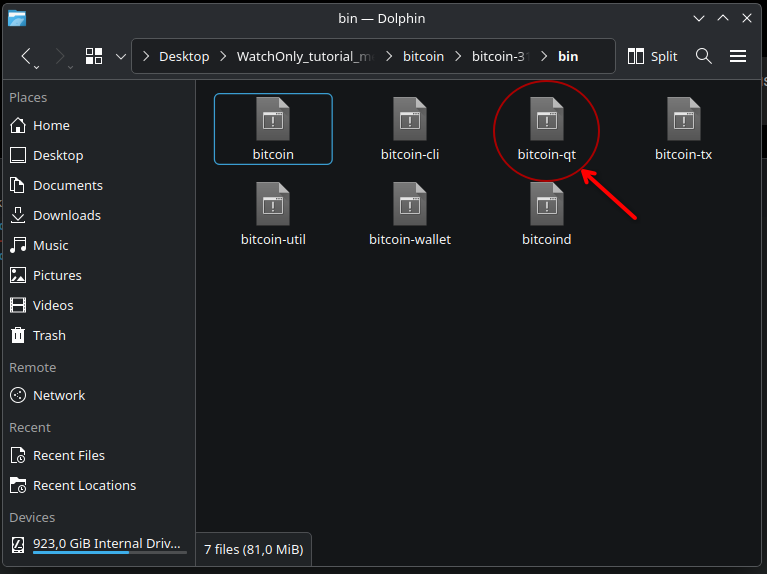The height and width of the screenshot is (574, 767).
Task: Open Desktop in Places sidebar
Action: (x=98, y=156)
